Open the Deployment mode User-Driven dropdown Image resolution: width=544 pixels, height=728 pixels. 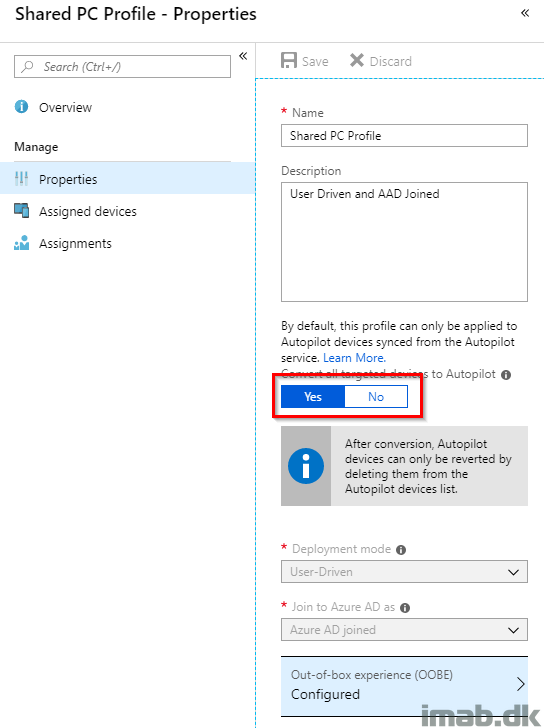[404, 572]
